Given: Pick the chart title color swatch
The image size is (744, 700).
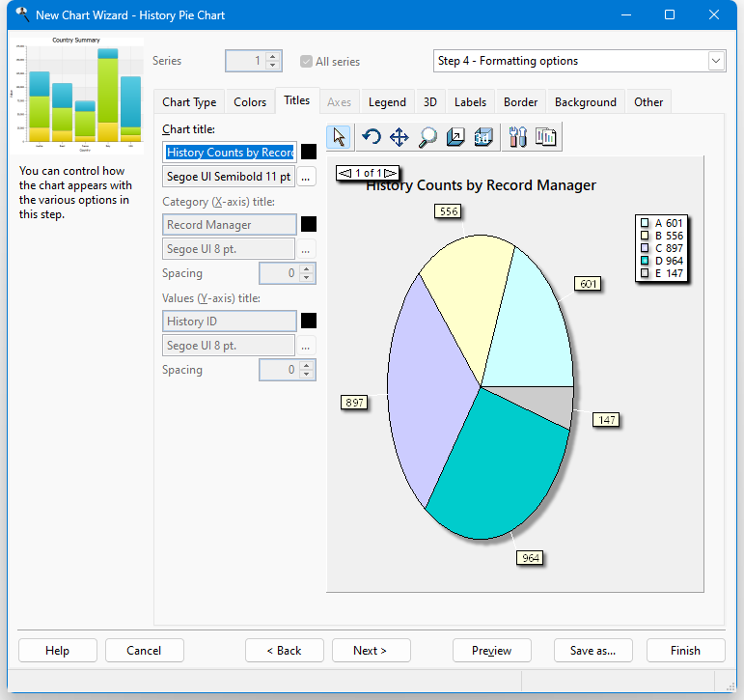Looking at the screenshot, I should tap(309, 152).
